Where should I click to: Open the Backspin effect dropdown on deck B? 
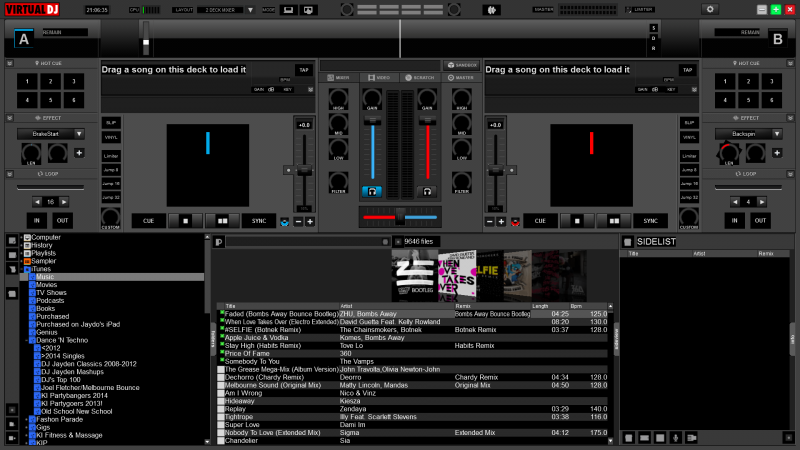[x=777, y=134]
